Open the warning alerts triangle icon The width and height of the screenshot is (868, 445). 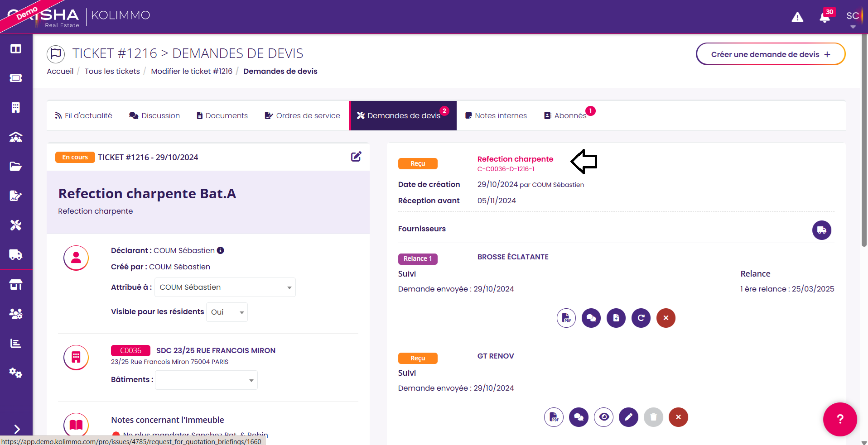pyautogui.click(x=797, y=17)
